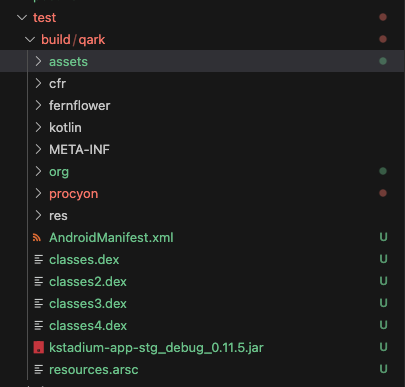
Task: Click the red jar icon beside kstadium-app-stg_debug_0.11.5.jar
Action: 39,347
